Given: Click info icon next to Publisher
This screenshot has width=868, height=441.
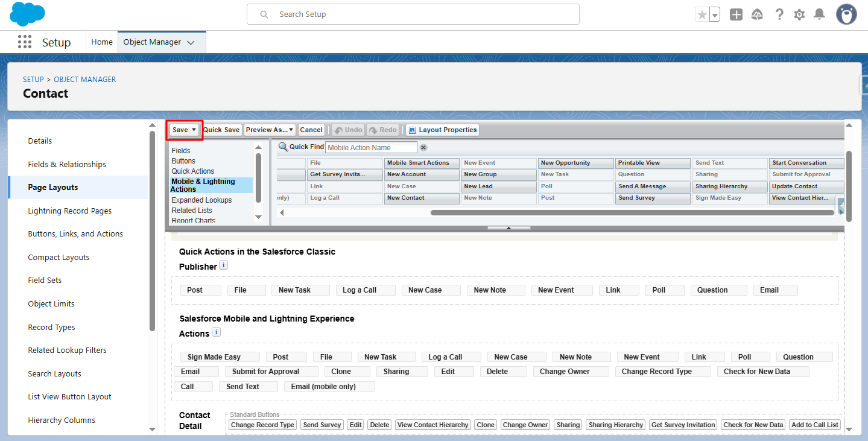Looking at the screenshot, I should (x=223, y=265).
